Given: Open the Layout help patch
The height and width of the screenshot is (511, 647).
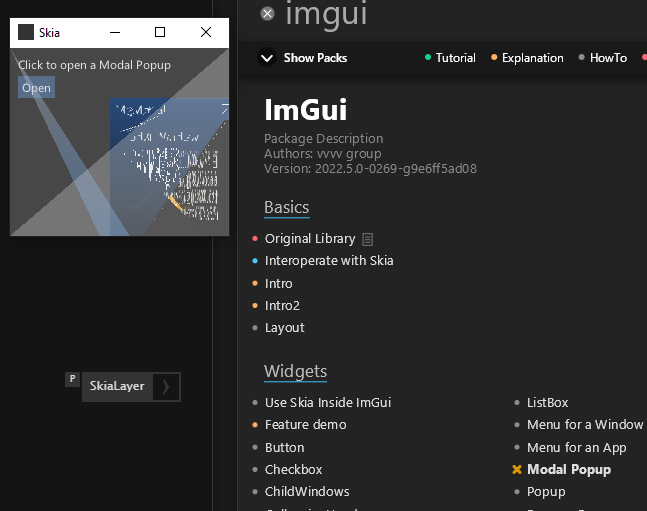Looking at the screenshot, I should click(285, 328).
